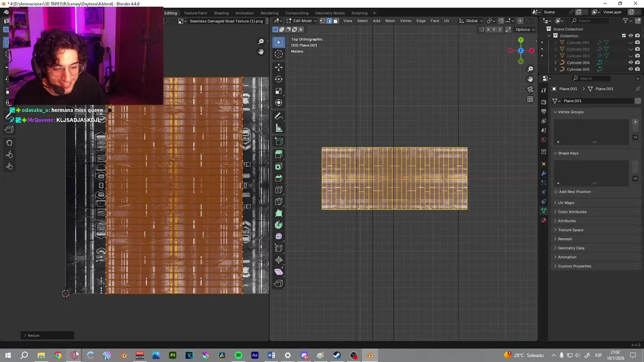Open Spotify from the taskbar
Screen dimensions: 644x362
[238, 355]
